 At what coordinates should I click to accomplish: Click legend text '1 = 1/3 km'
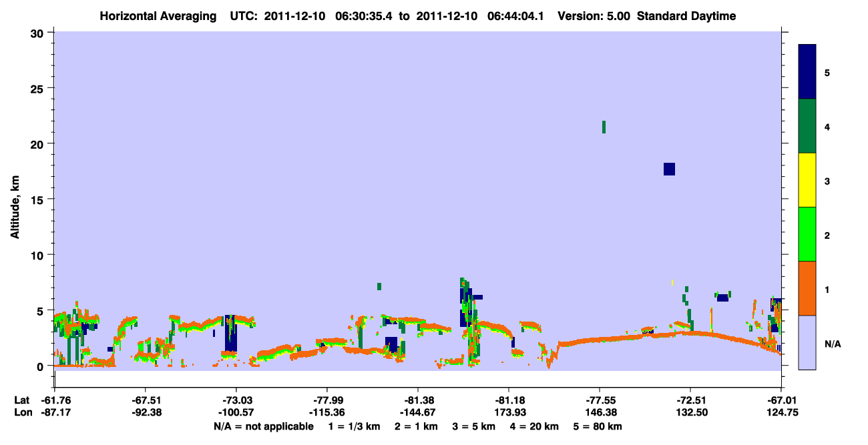pyautogui.click(x=354, y=426)
